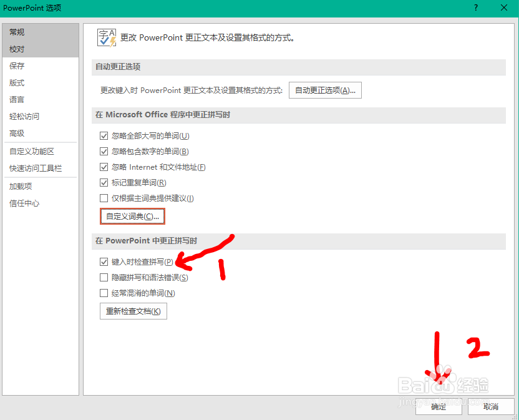This screenshot has width=519, height=420.
Task: Cancel the dialog with 取消
Action: click(x=491, y=406)
